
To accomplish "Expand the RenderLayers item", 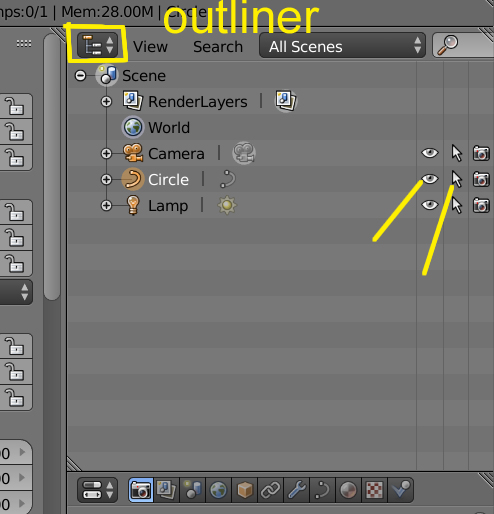I will click(106, 101).
